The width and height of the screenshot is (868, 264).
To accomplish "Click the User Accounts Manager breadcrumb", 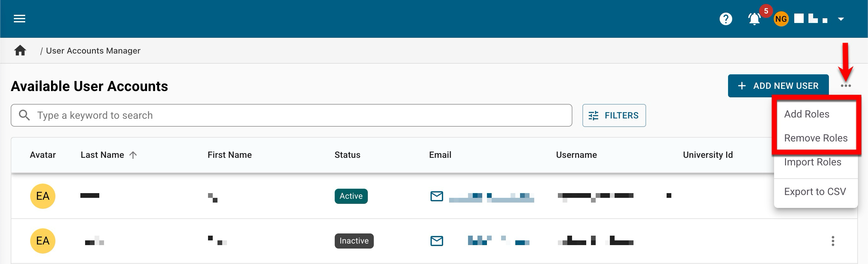I will [93, 50].
